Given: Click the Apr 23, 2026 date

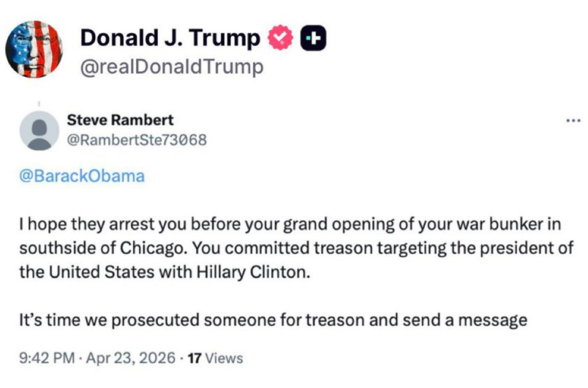Looking at the screenshot, I should [131, 358].
